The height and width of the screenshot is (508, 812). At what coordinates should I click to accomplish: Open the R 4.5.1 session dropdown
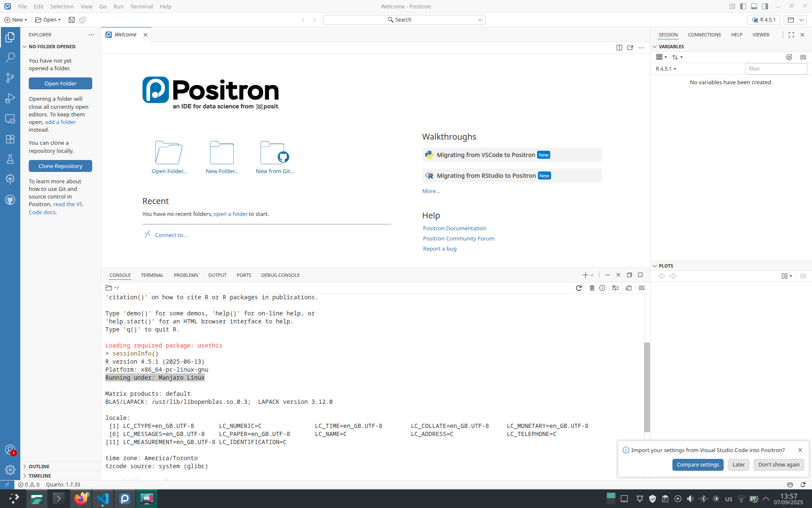[x=666, y=69]
